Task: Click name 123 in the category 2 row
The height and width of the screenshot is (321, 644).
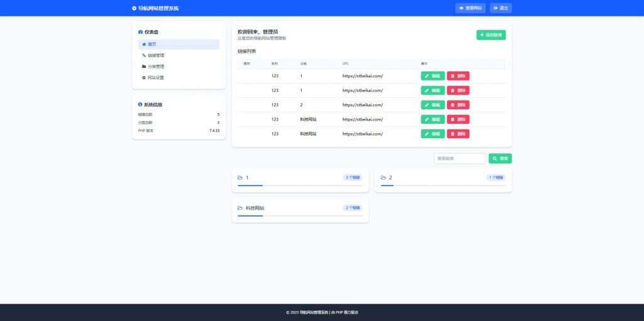Action: (x=275, y=105)
